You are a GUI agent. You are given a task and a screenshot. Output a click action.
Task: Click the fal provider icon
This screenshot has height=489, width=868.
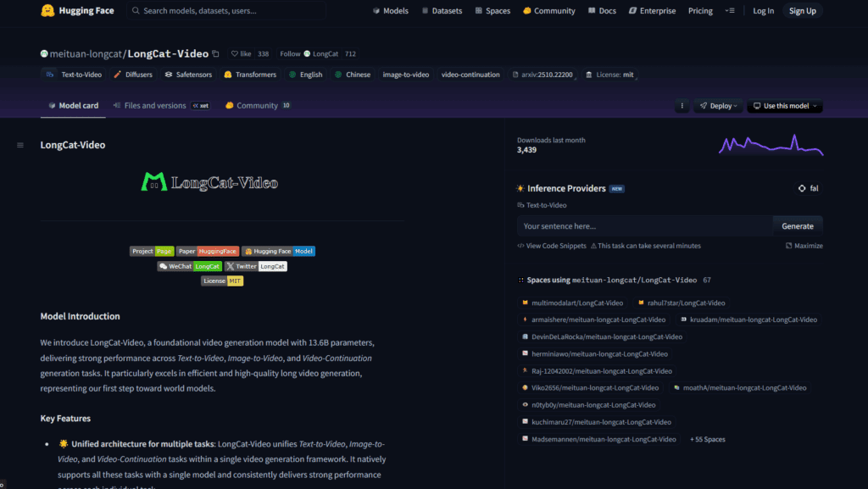point(802,189)
